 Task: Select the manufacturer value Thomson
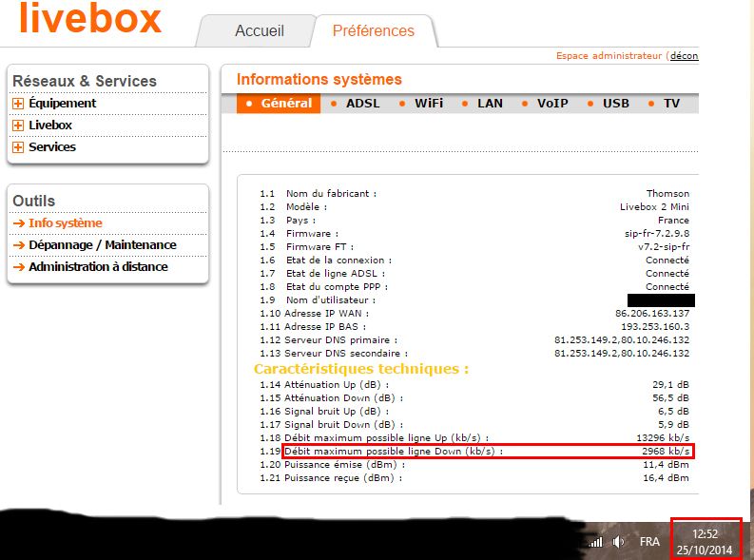coord(667,193)
